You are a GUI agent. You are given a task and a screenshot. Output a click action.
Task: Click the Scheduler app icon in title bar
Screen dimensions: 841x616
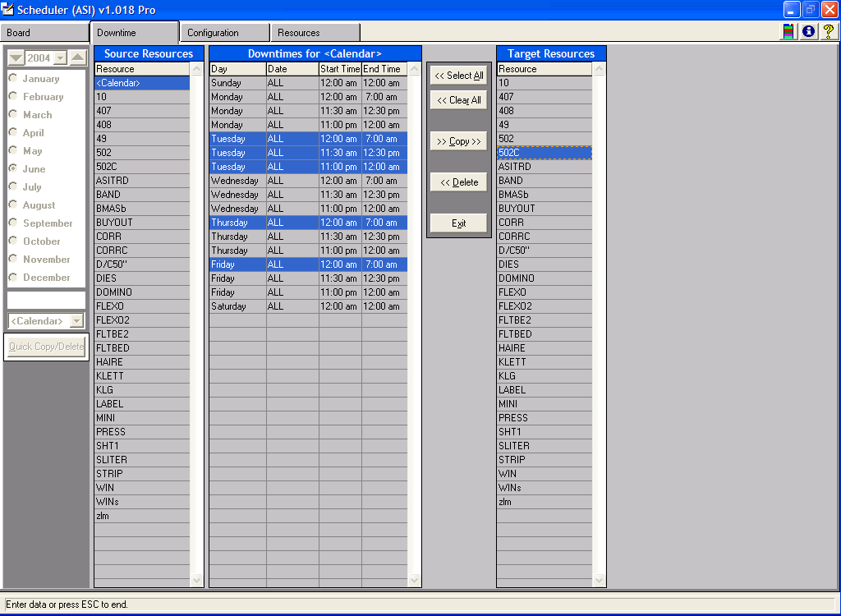click(x=9, y=9)
